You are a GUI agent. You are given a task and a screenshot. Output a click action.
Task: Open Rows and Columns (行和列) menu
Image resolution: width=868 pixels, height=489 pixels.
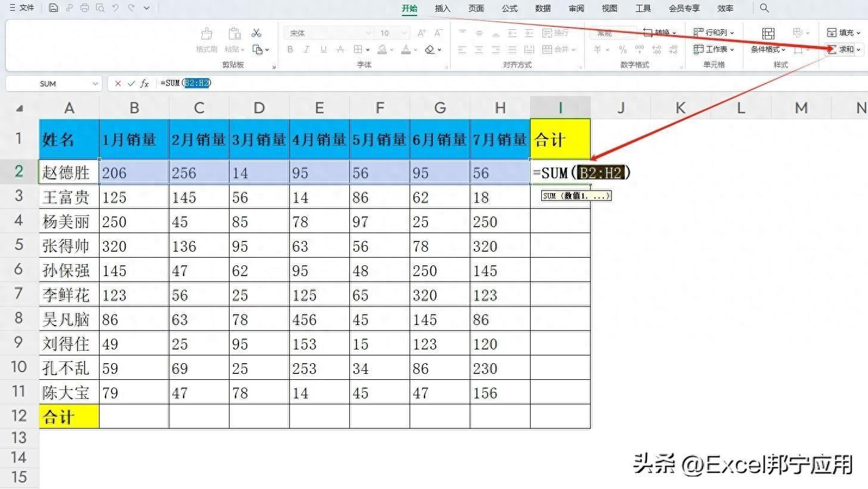[714, 33]
